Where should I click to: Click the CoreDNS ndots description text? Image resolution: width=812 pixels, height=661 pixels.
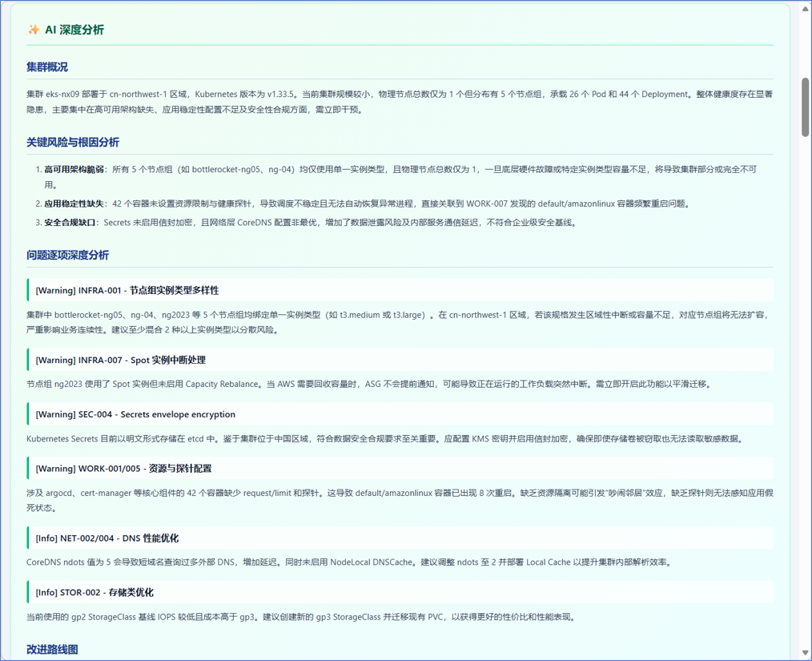click(x=350, y=562)
